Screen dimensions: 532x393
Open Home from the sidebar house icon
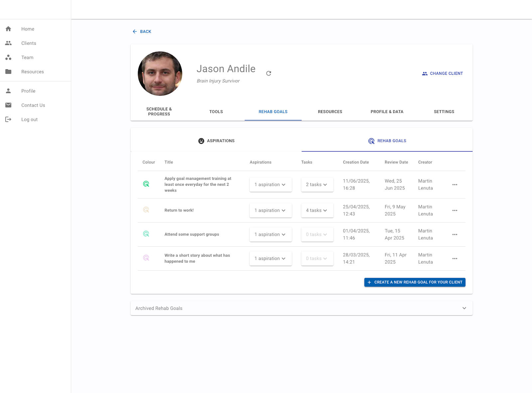coord(8,29)
